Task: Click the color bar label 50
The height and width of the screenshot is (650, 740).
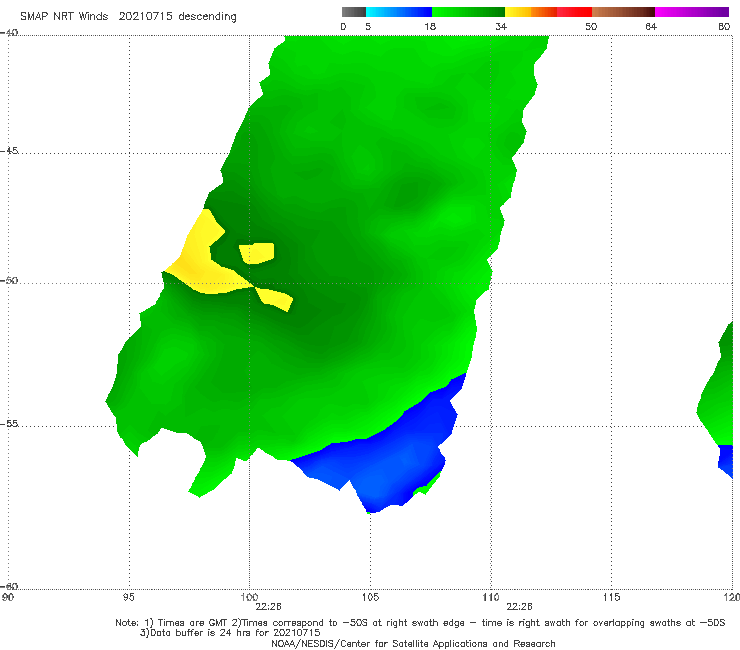Action: tap(591, 26)
